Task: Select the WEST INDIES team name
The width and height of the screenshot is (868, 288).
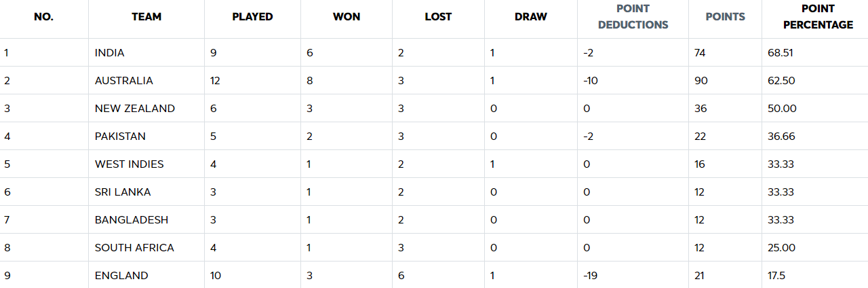Action: [130, 164]
